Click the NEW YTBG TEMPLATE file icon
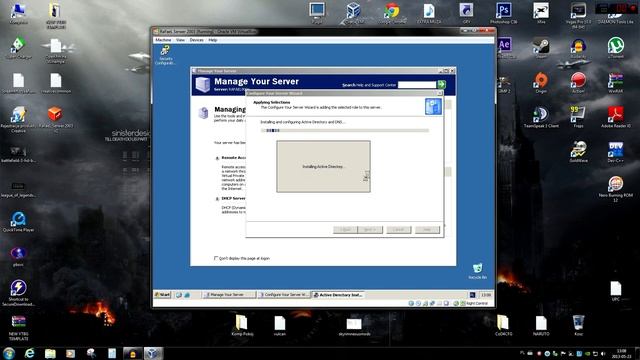 18,328
